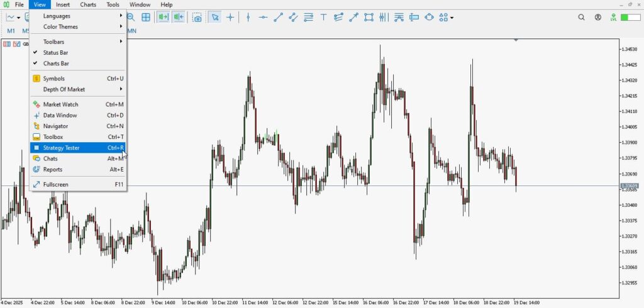This screenshot has height=308, width=644.
Task: Click the user account profile icon
Action: (597, 18)
